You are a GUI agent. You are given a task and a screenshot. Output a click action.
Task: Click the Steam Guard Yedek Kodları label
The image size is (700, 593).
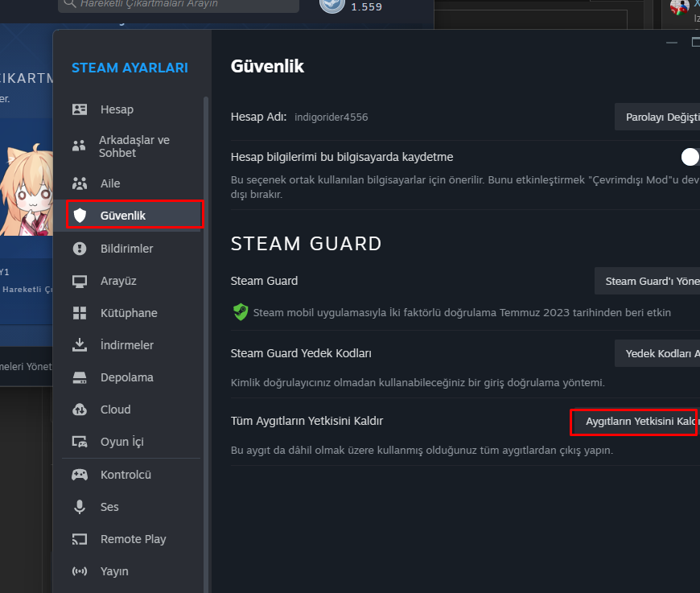tap(301, 353)
